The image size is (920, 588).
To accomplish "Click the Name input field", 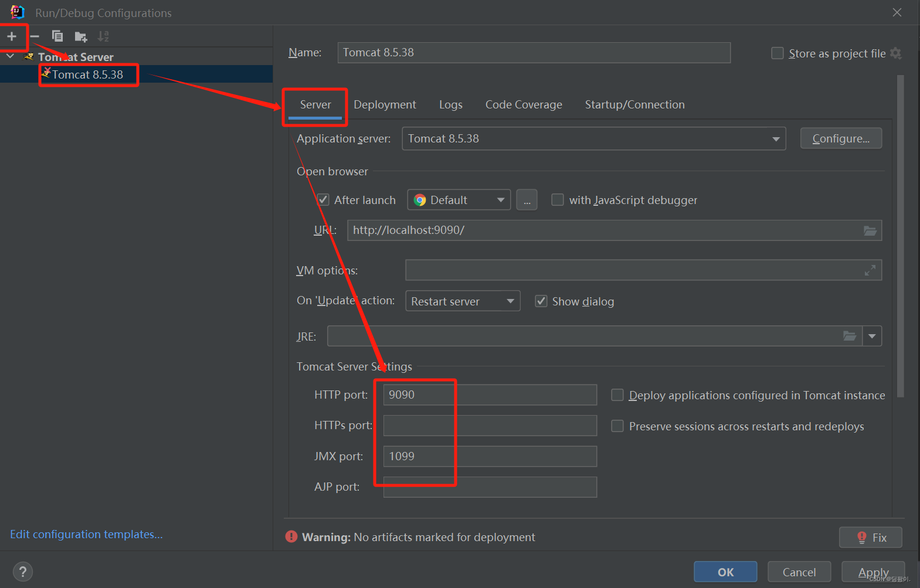I will coord(534,53).
